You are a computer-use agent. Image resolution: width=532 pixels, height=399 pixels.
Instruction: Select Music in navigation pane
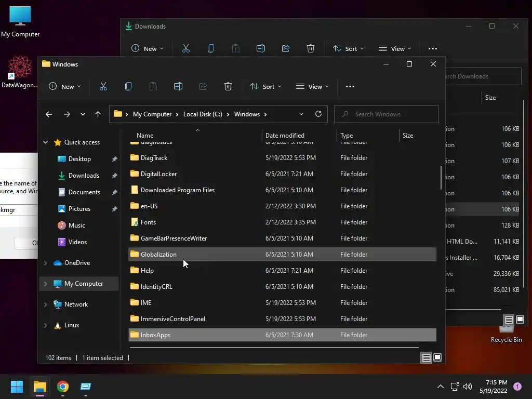tap(77, 225)
